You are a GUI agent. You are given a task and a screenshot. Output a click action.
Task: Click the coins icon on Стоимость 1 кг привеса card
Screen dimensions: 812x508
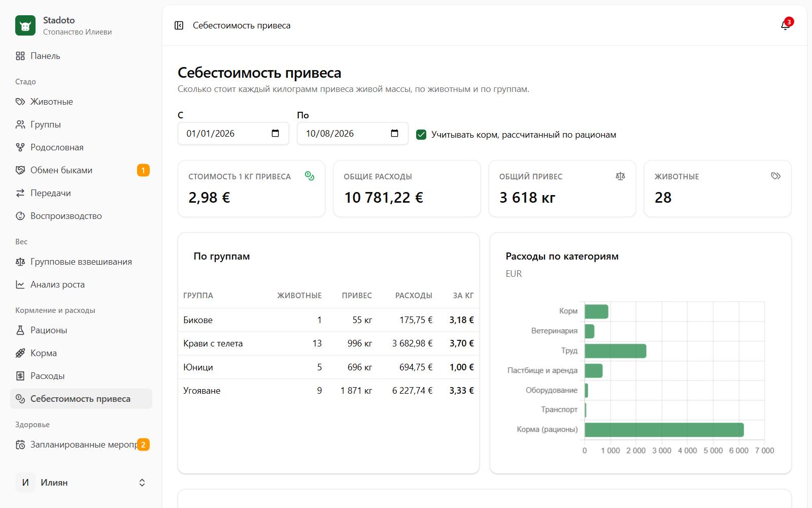coord(310,176)
